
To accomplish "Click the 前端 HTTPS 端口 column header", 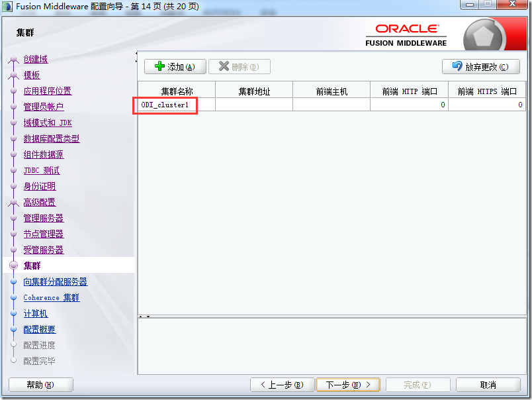I will click(487, 90).
